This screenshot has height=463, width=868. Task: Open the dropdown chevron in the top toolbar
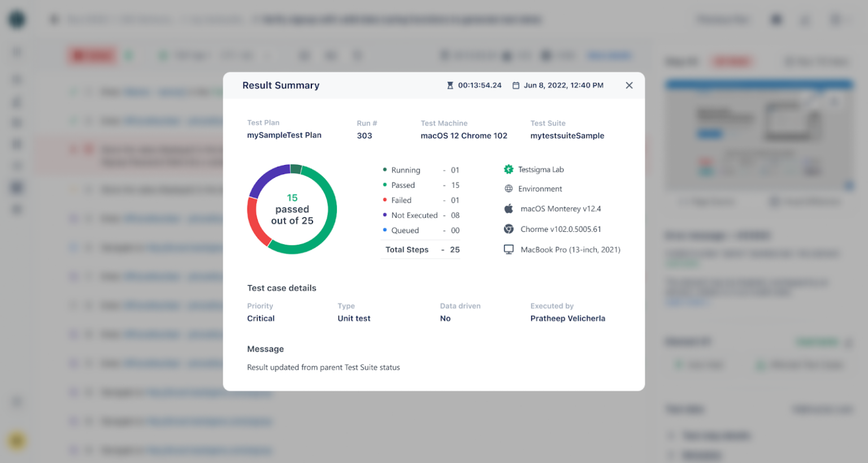[267, 55]
